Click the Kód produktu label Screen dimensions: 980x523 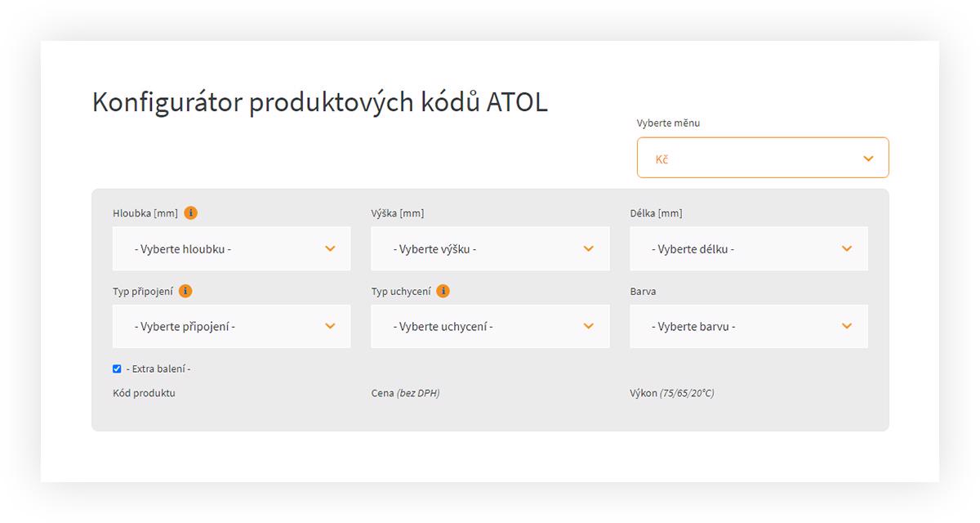tap(144, 393)
